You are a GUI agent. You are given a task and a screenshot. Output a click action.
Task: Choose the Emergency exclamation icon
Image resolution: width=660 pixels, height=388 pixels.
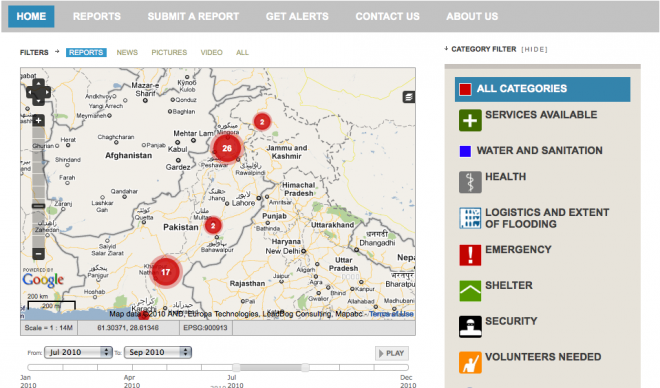tap(470, 255)
